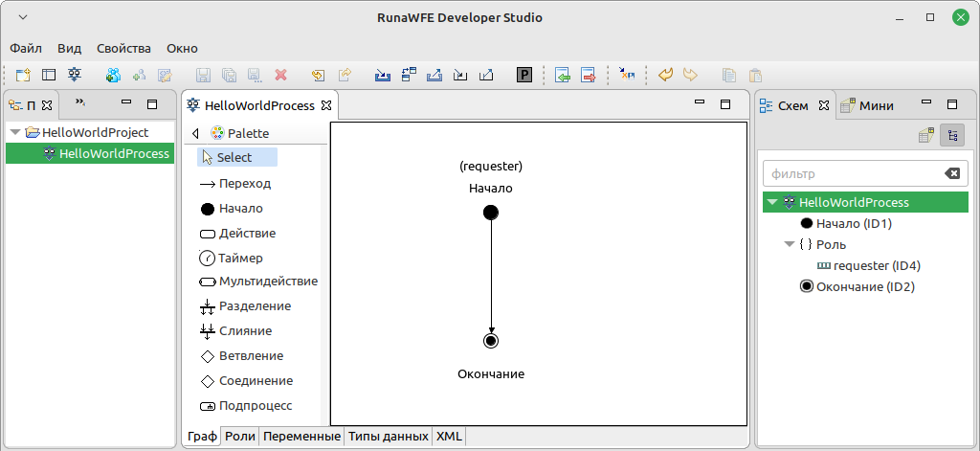Click the yellow import arrow icon
The width and height of the screenshot is (980, 451).
[x=318, y=75]
